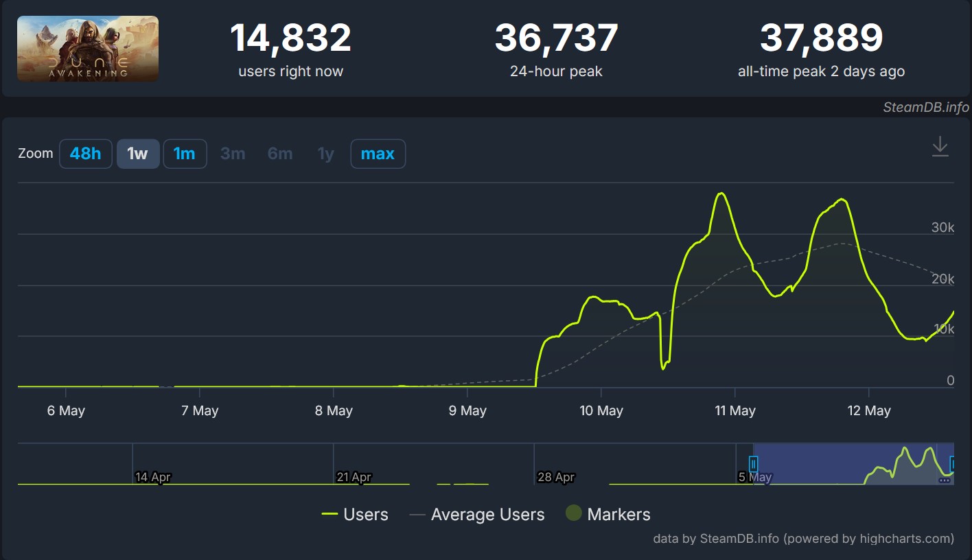
Task: Switch zoom range to 1m
Action: [185, 154]
